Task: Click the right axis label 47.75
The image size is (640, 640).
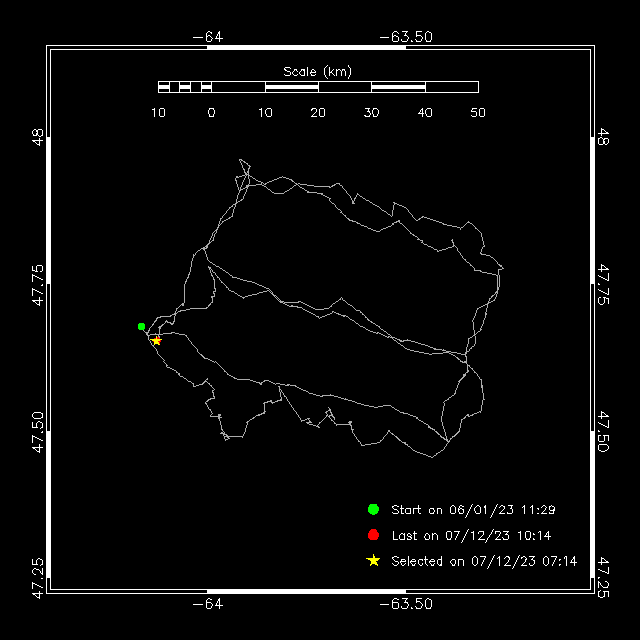Action: click(x=603, y=284)
